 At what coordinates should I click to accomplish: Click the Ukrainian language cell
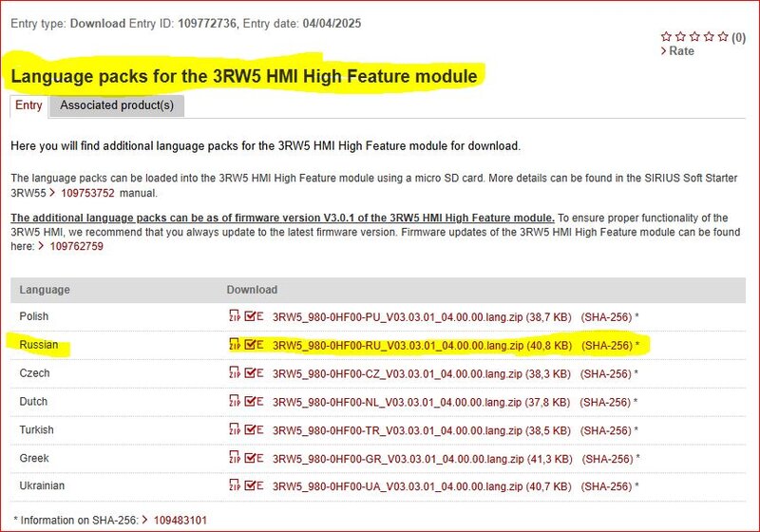(42, 485)
